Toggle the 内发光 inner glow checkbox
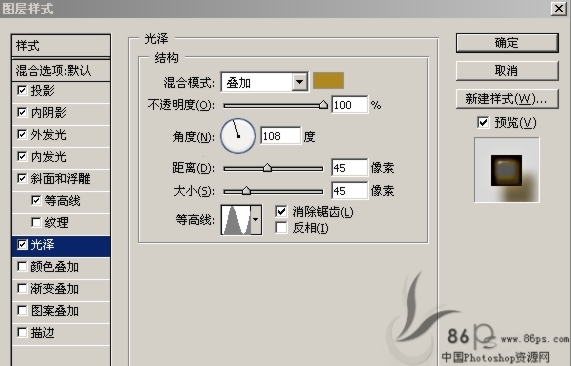571x366 pixels. 22,157
